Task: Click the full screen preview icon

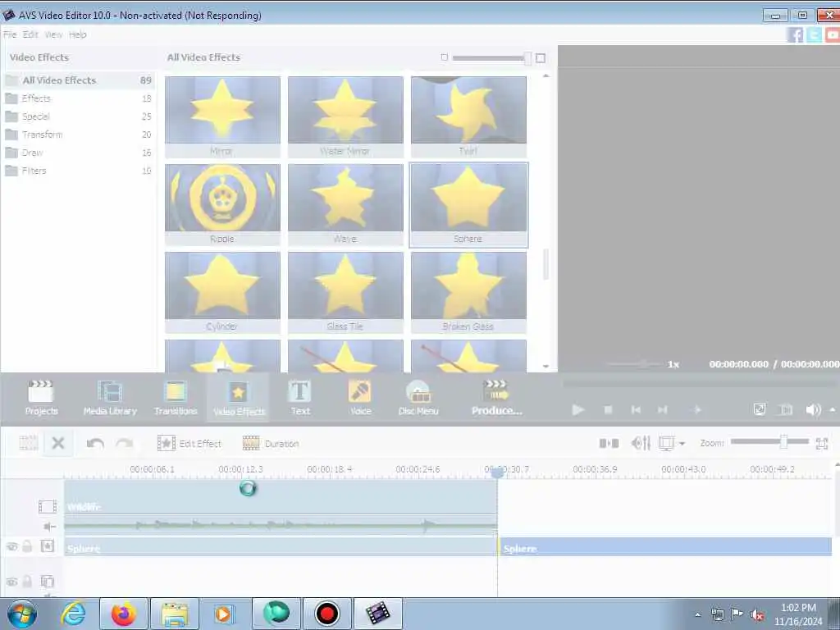Action: click(x=759, y=410)
